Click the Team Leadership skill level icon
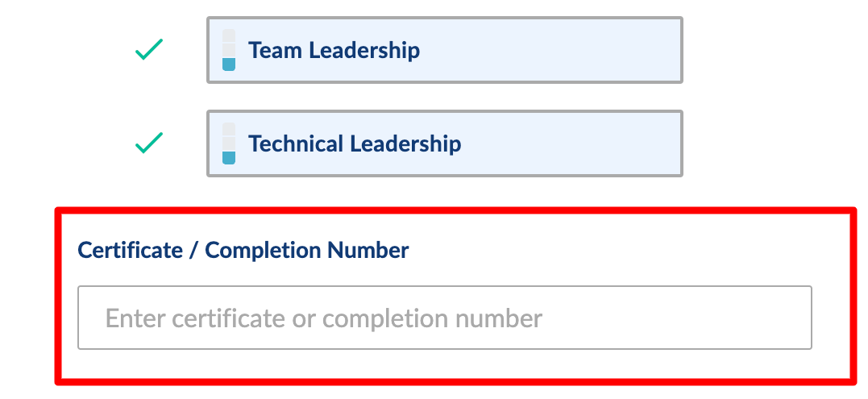This screenshot has width=868, height=399. (x=229, y=50)
